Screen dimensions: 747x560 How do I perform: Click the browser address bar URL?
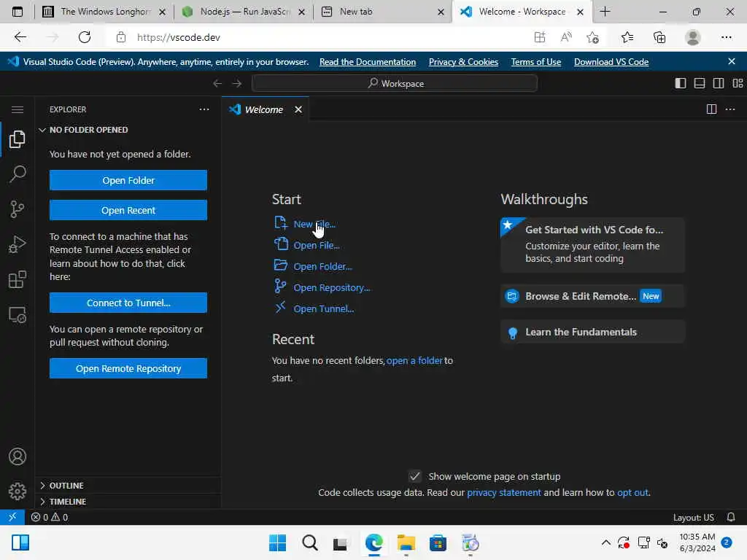pos(179,37)
